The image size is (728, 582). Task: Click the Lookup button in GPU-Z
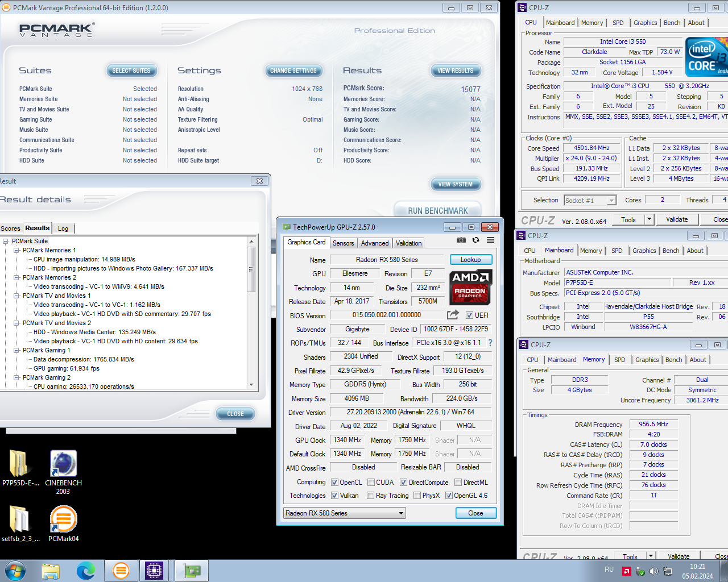coord(471,260)
